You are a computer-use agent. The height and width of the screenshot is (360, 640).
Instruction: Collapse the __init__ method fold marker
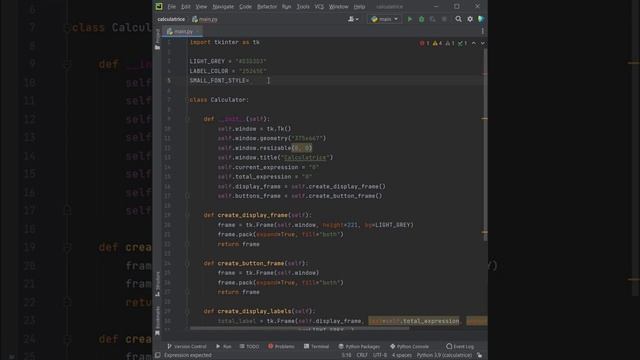click(x=187, y=119)
